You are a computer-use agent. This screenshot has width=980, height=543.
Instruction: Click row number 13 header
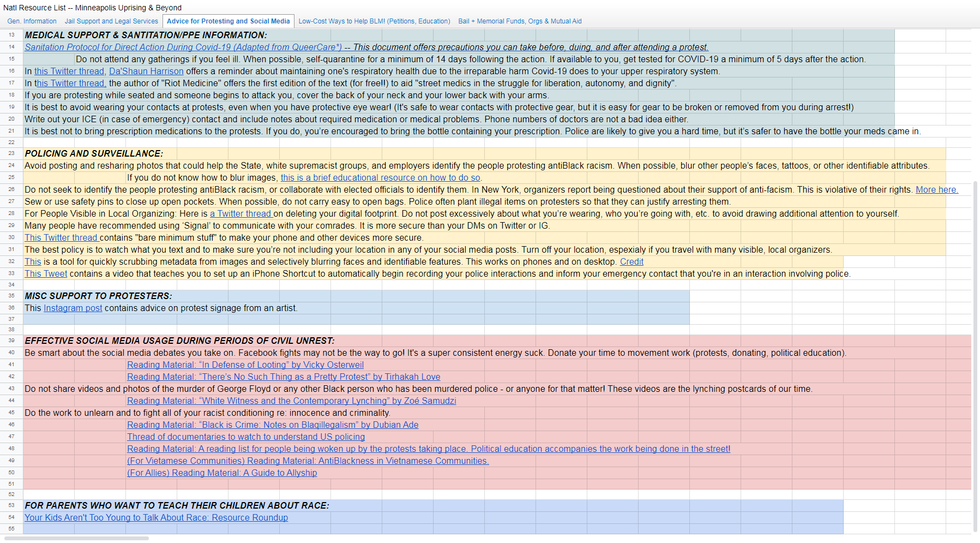11,35
